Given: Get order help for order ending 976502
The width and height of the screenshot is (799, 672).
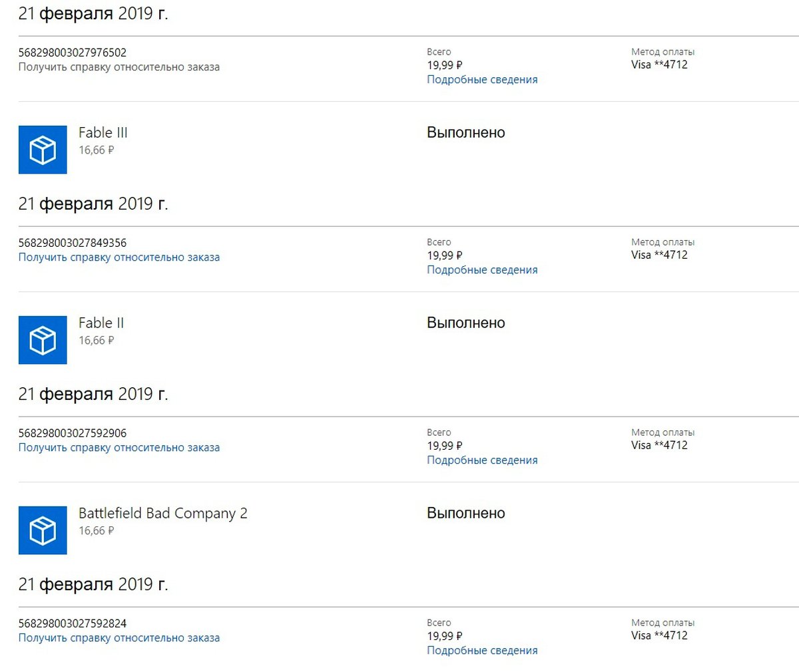Looking at the screenshot, I should click(x=119, y=67).
